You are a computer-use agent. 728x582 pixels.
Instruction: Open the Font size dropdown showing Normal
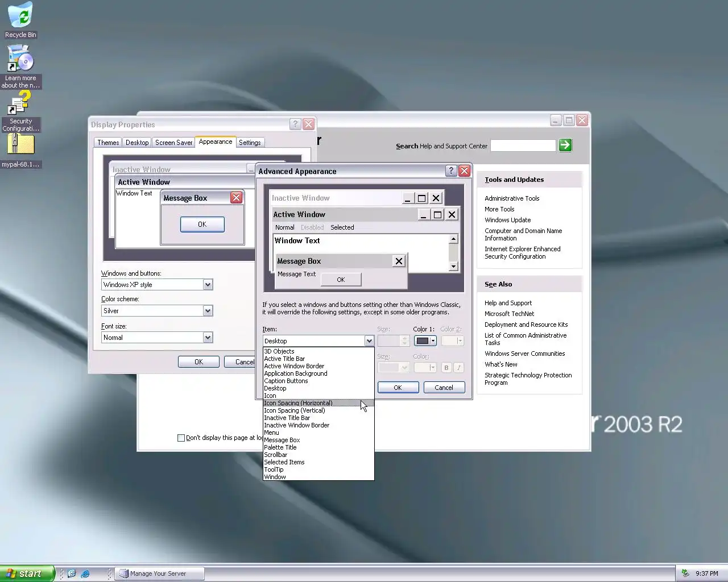157,338
